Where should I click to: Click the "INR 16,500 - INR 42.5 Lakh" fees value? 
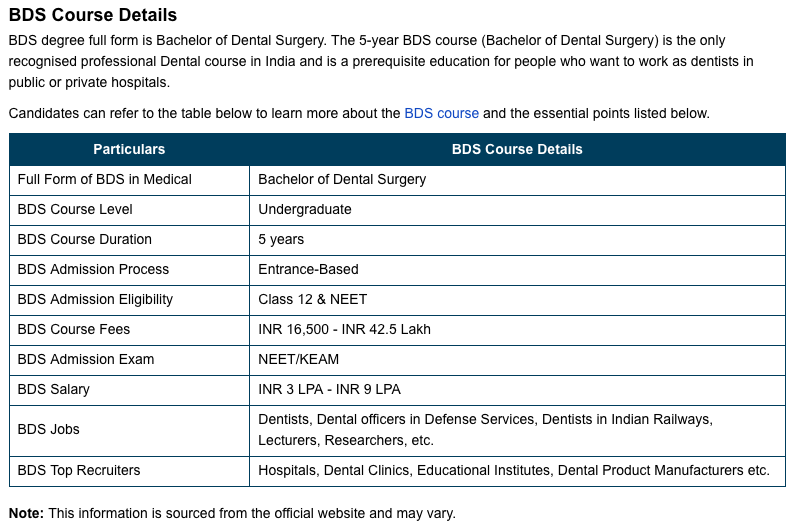coord(344,329)
